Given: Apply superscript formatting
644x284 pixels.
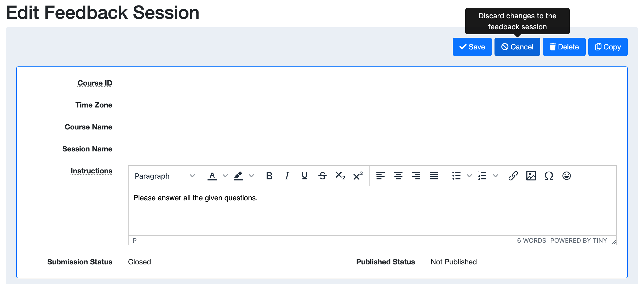Looking at the screenshot, I should [x=358, y=176].
